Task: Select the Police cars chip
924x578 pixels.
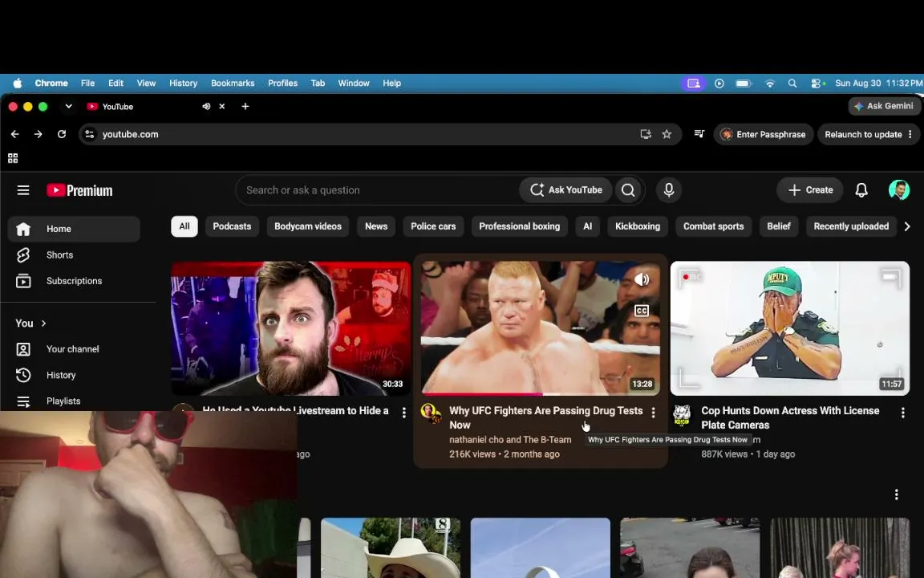Action: coord(433,226)
